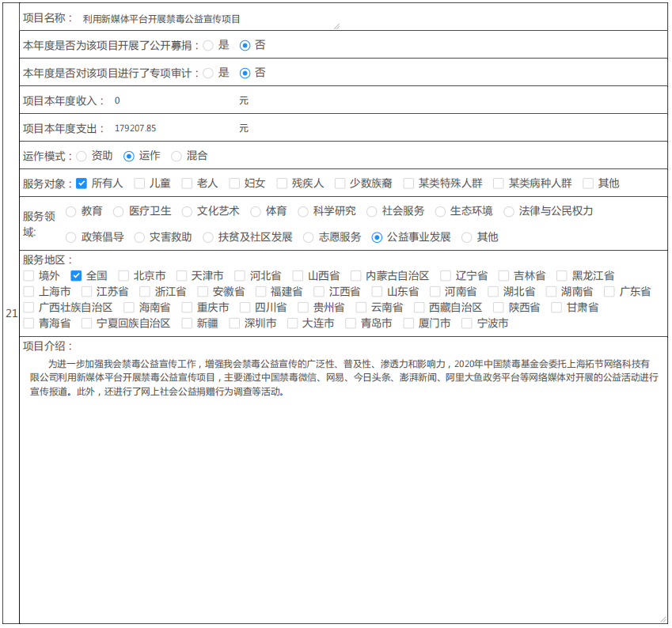Check the '西藏自治区' region checkbox

pos(419,308)
